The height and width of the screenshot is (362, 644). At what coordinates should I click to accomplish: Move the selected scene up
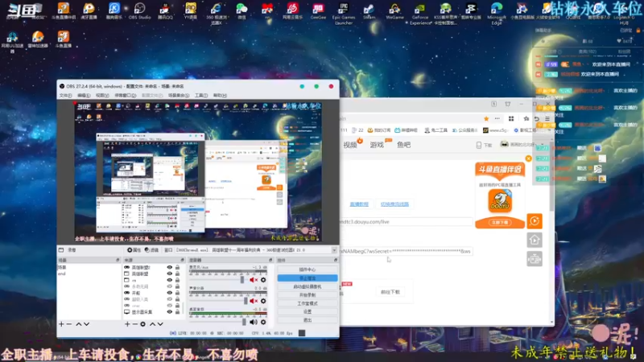78,324
